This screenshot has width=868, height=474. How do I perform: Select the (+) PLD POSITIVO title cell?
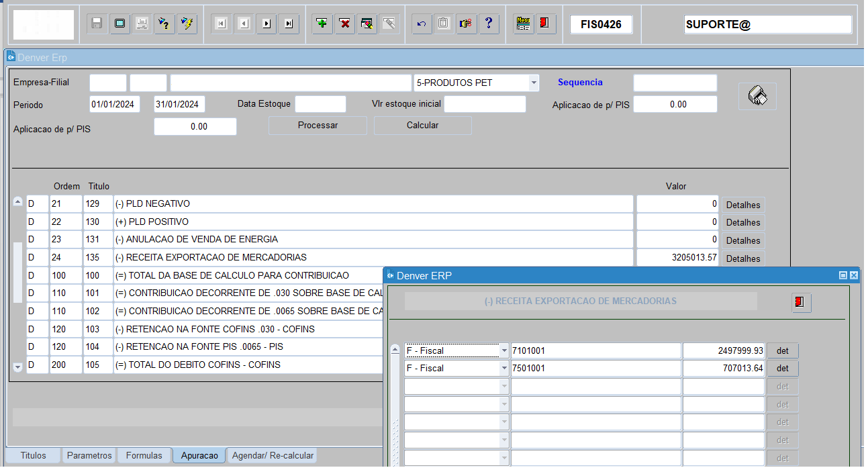373,222
